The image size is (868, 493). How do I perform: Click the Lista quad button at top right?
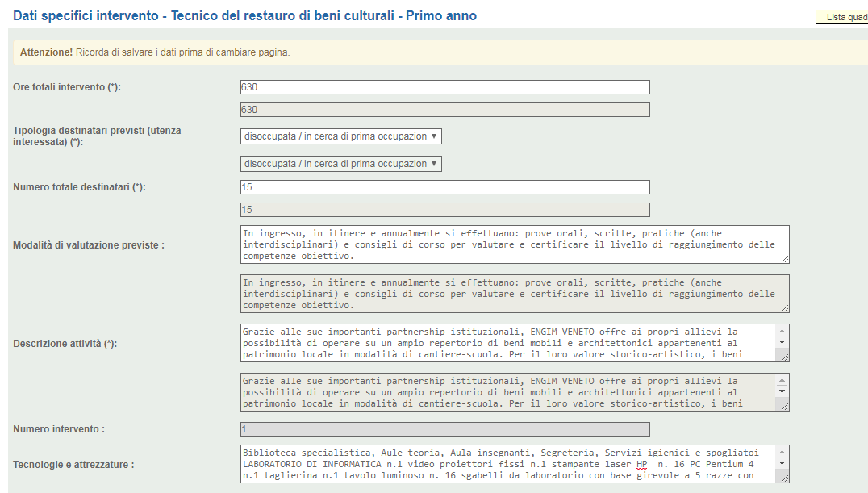coord(841,17)
